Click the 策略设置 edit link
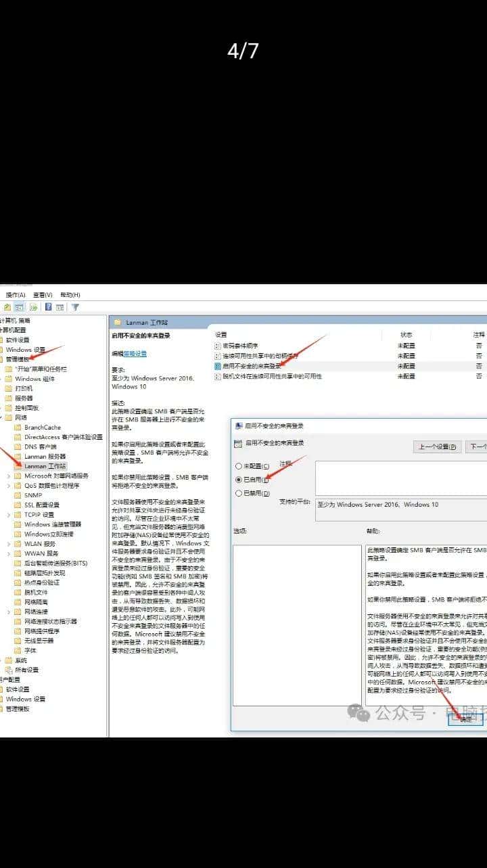 click(135, 353)
